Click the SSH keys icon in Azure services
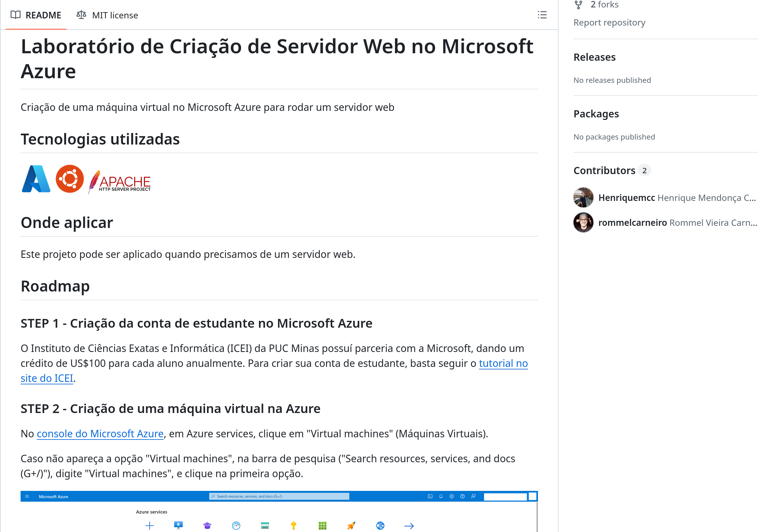 [x=293, y=525]
